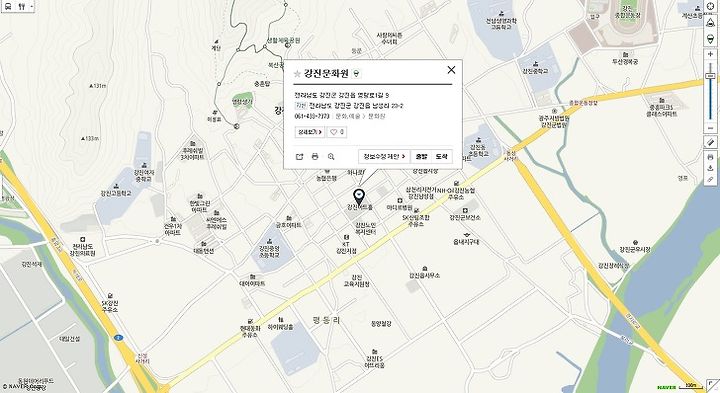Click the KT 강진지점 map label

346,247
